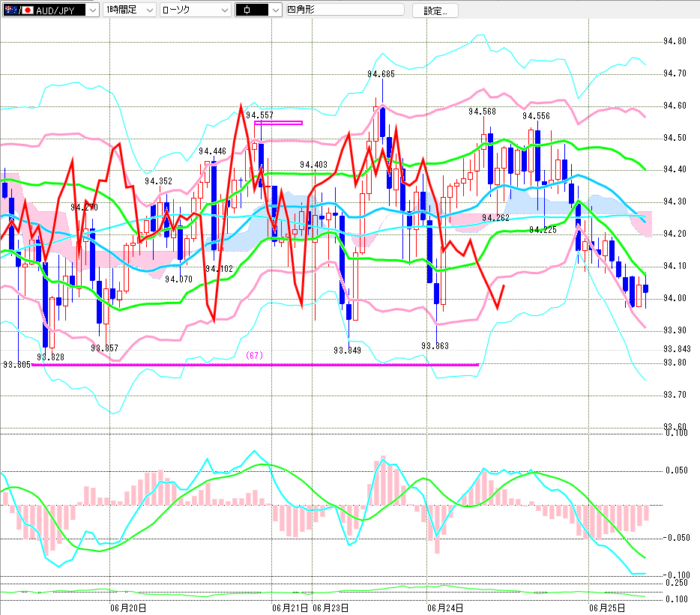Open the 1時間足 timeframe dropdown
The width and height of the screenshot is (700, 615).
click(x=130, y=10)
